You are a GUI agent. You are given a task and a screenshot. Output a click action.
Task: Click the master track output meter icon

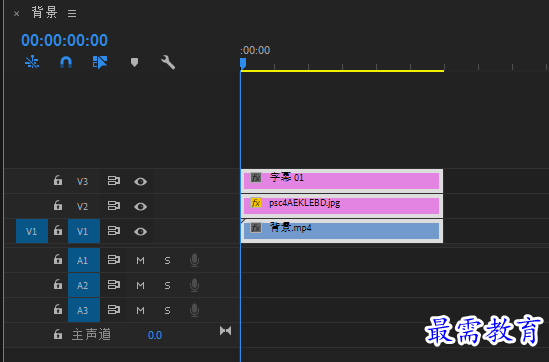click(x=225, y=331)
